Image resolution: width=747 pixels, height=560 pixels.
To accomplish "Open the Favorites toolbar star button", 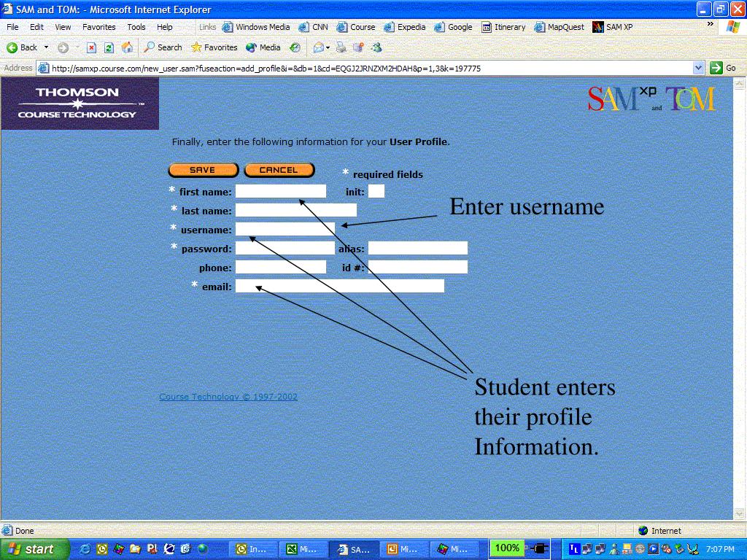I will click(214, 47).
